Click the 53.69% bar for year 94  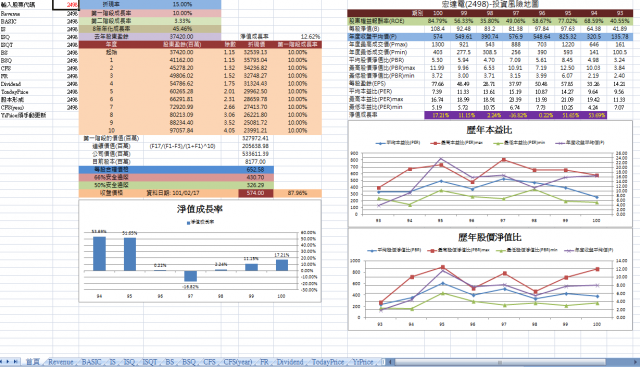coord(99,254)
